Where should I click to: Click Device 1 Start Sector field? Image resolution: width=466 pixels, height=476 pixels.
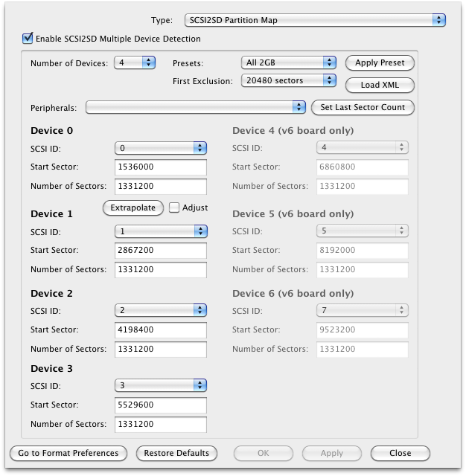coord(161,251)
